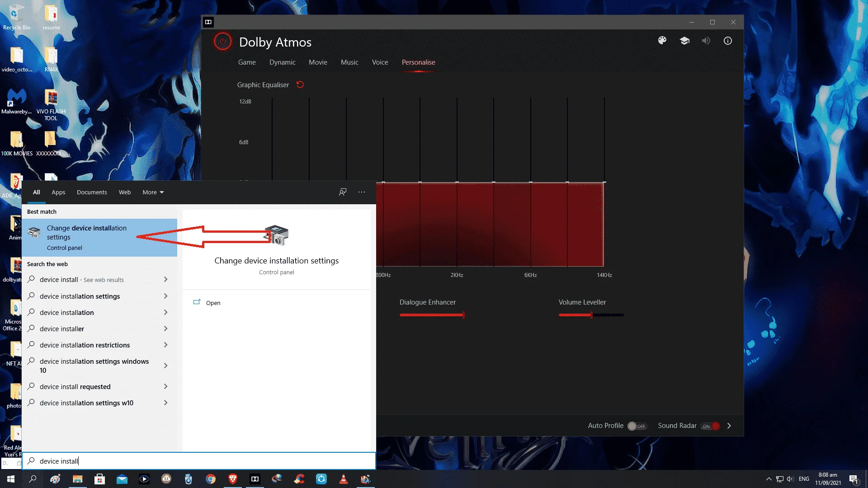Expand the 'device installation' suggestion arrow
The width and height of the screenshot is (868, 488).
point(165,312)
